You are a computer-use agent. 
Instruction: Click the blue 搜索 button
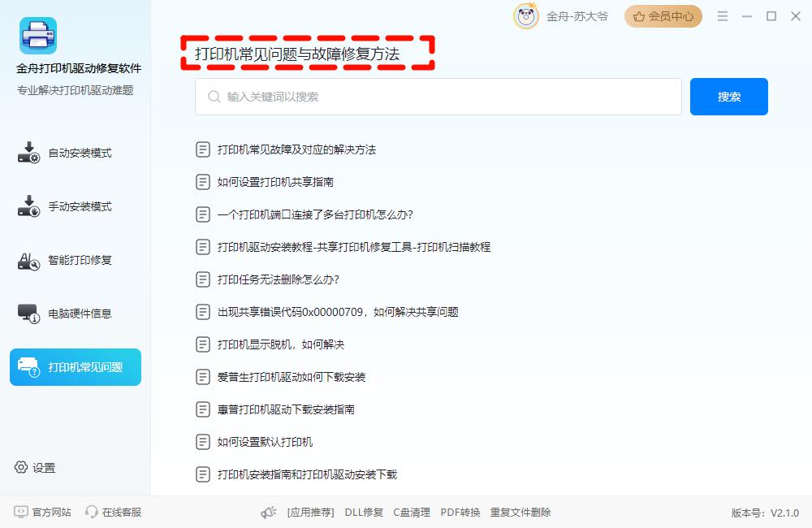[x=728, y=97]
